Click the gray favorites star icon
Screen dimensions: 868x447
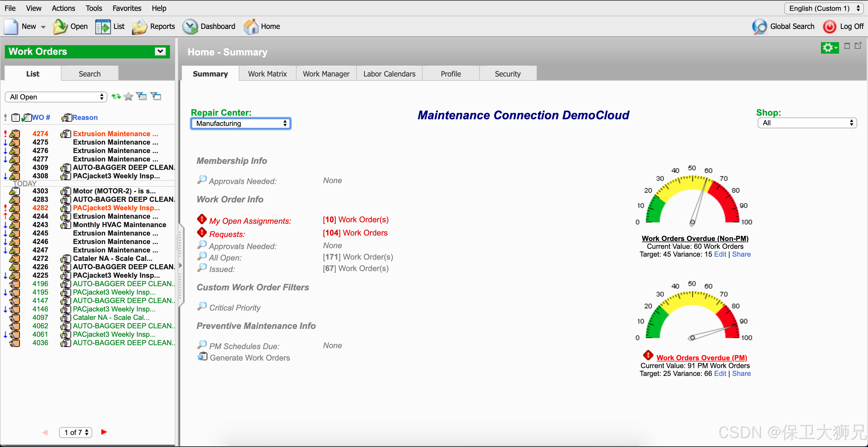pos(128,97)
